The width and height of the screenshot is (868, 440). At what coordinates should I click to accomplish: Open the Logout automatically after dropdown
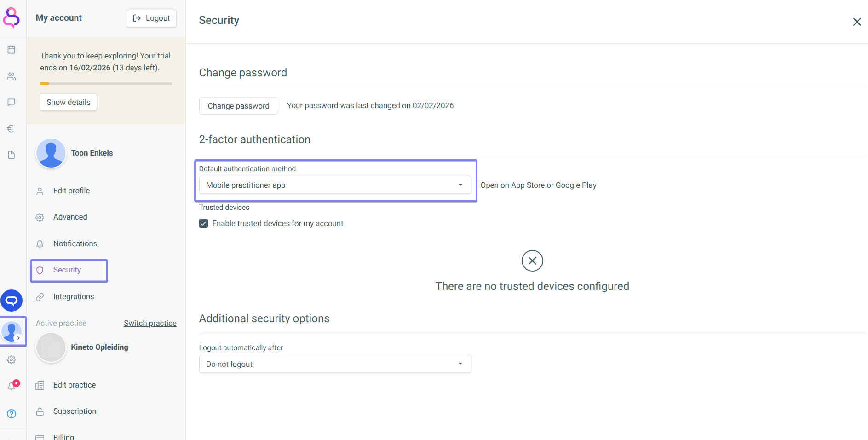point(335,364)
